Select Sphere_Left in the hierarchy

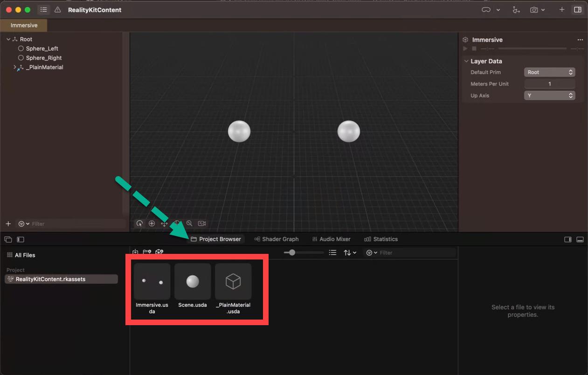pos(42,48)
